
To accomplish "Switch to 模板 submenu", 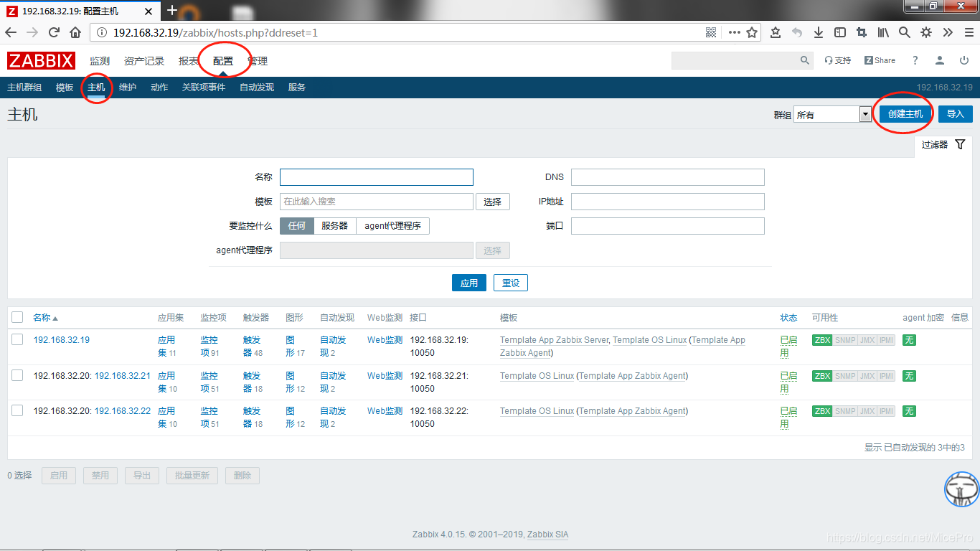I will click(x=65, y=88).
